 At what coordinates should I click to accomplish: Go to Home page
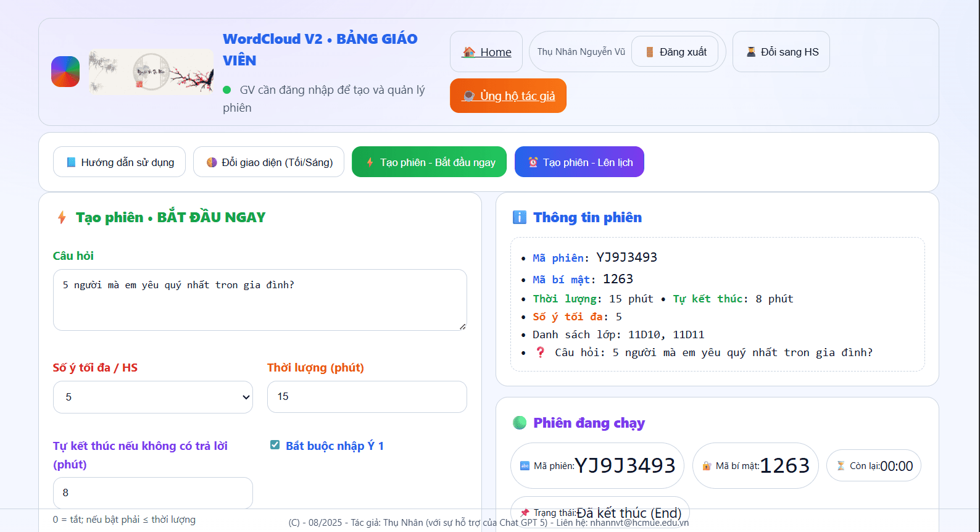point(486,52)
